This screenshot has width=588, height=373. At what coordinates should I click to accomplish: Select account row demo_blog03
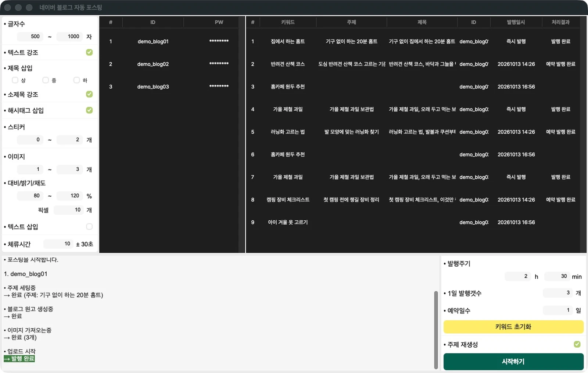click(x=169, y=87)
